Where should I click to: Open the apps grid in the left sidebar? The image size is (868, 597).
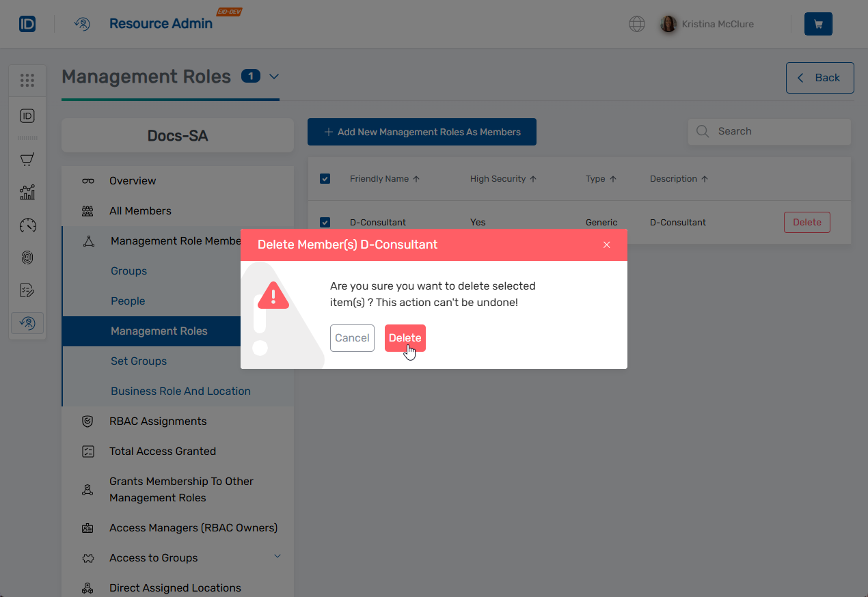(27, 80)
